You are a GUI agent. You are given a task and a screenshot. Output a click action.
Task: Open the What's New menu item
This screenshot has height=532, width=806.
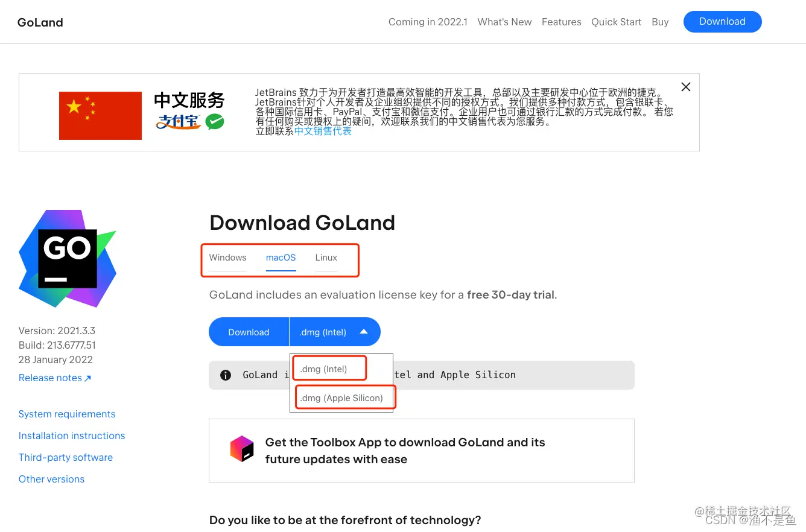[x=504, y=22]
